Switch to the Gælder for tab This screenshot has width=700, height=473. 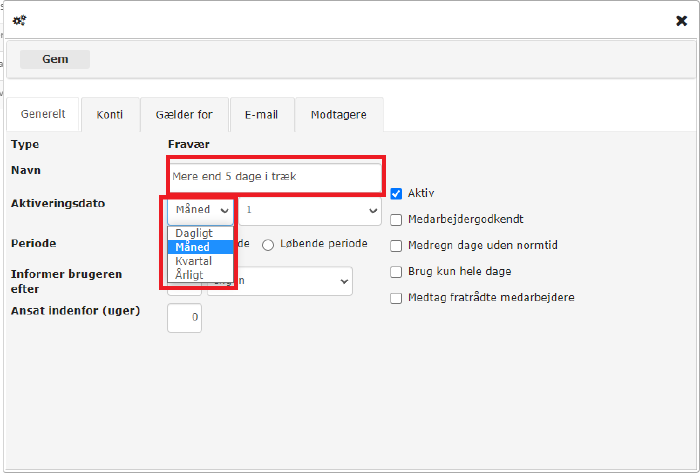point(184,114)
